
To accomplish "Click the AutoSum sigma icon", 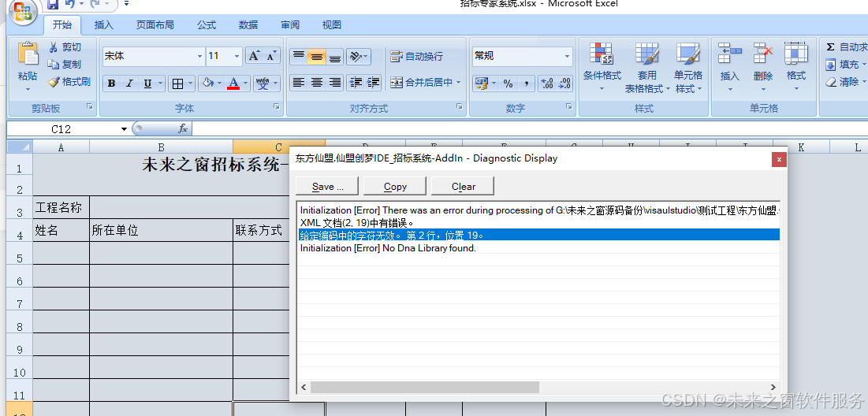I will point(830,47).
